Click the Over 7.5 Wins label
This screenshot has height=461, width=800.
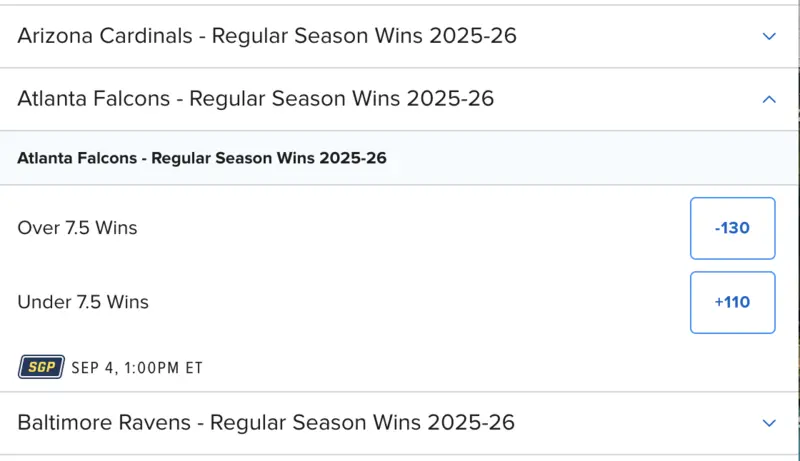[77, 228]
